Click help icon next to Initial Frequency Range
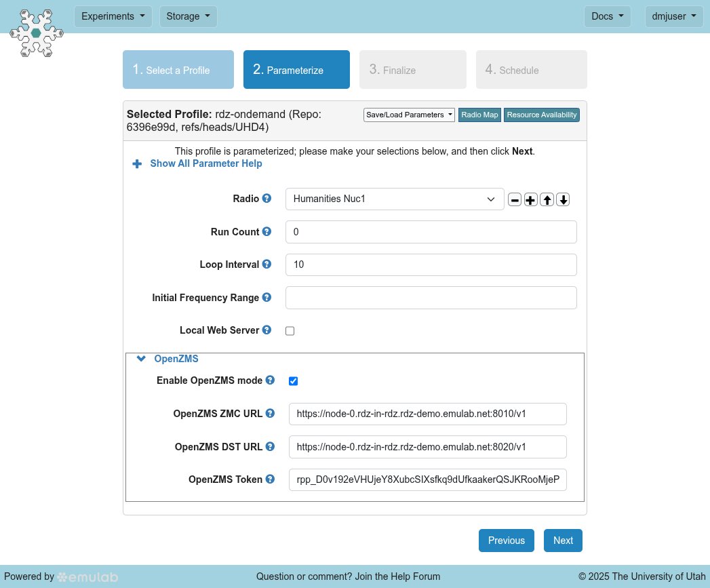The width and height of the screenshot is (710, 588). pyautogui.click(x=267, y=297)
